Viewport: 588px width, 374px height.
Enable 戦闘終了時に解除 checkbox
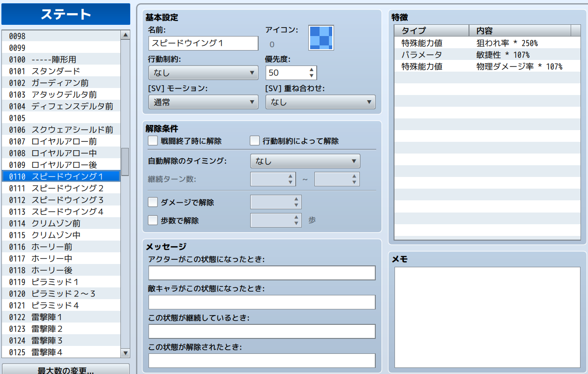153,141
